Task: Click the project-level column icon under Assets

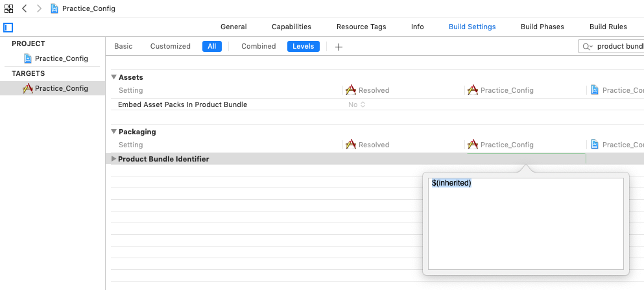Action: [x=594, y=90]
